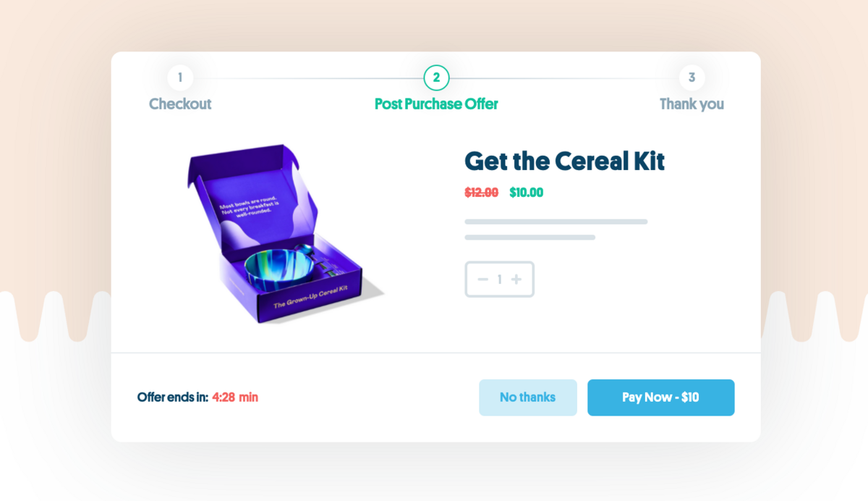Click the quantity value 1 field
Viewport: 868px width, 501px height.
click(499, 279)
